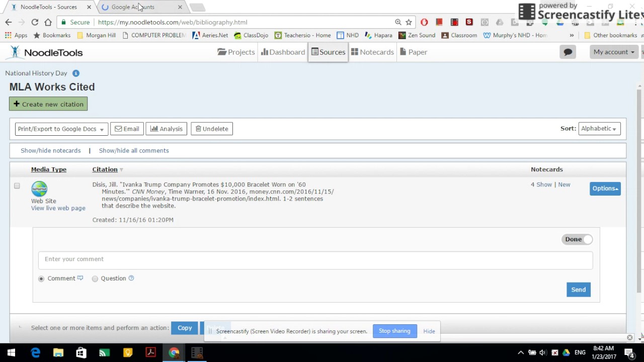
Task: Click the zoom magnifier icon in address bar
Action: click(398, 22)
